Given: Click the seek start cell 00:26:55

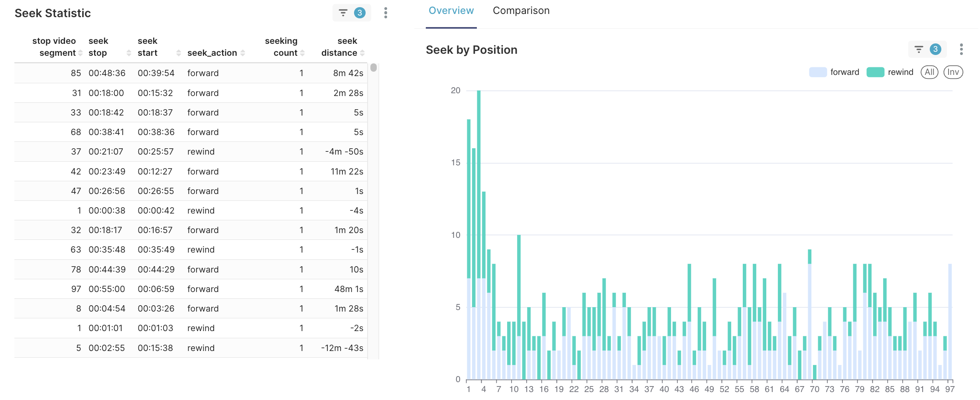Looking at the screenshot, I should pos(156,191).
